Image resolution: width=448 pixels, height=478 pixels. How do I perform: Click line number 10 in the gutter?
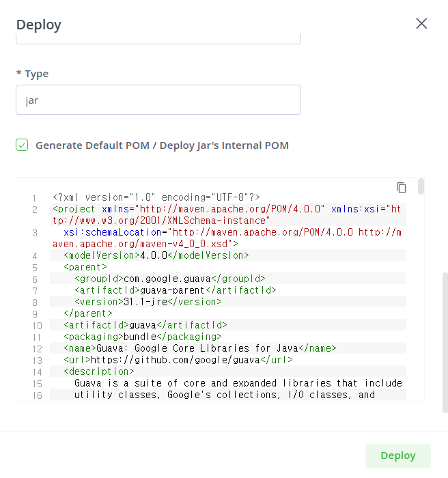click(37, 326)
